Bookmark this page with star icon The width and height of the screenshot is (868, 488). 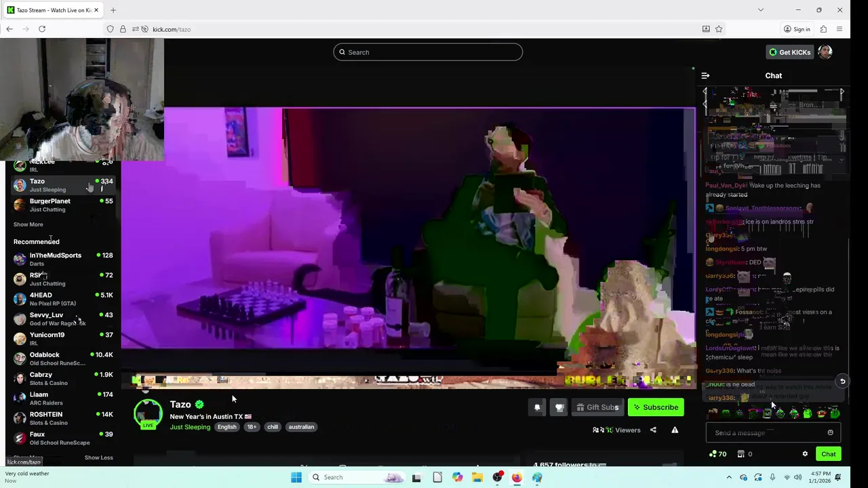coord(719,29)
